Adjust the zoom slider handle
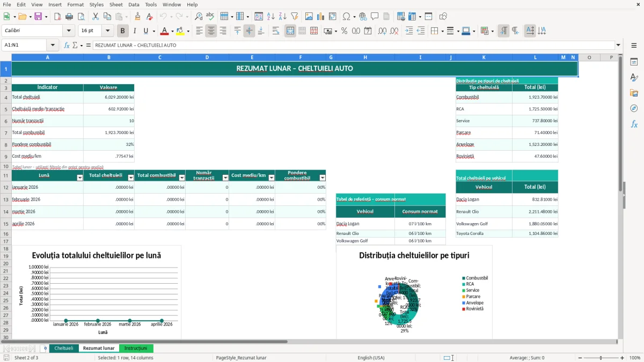 tap(601, 358)
